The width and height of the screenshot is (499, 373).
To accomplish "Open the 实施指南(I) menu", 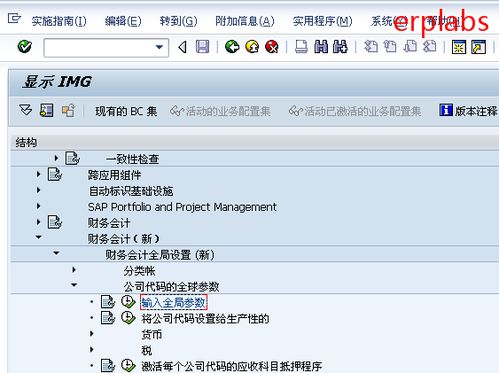I will [x=59, y=21].
